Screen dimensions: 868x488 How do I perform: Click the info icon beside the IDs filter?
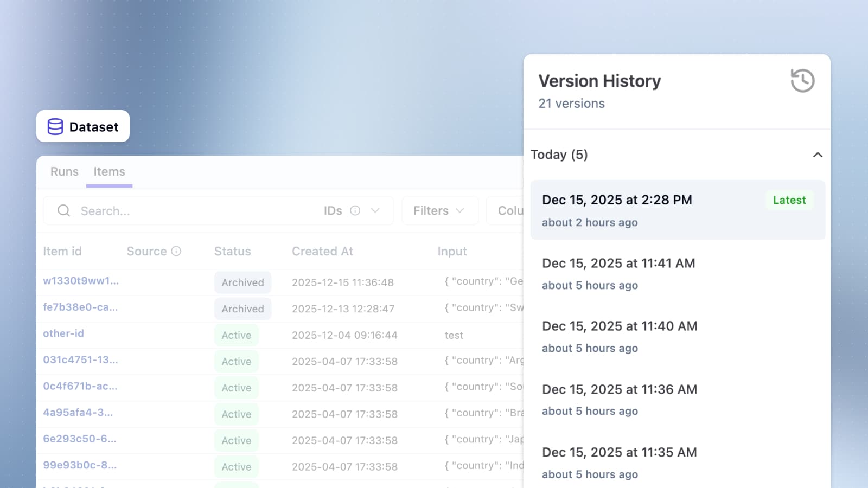(355, 210)
